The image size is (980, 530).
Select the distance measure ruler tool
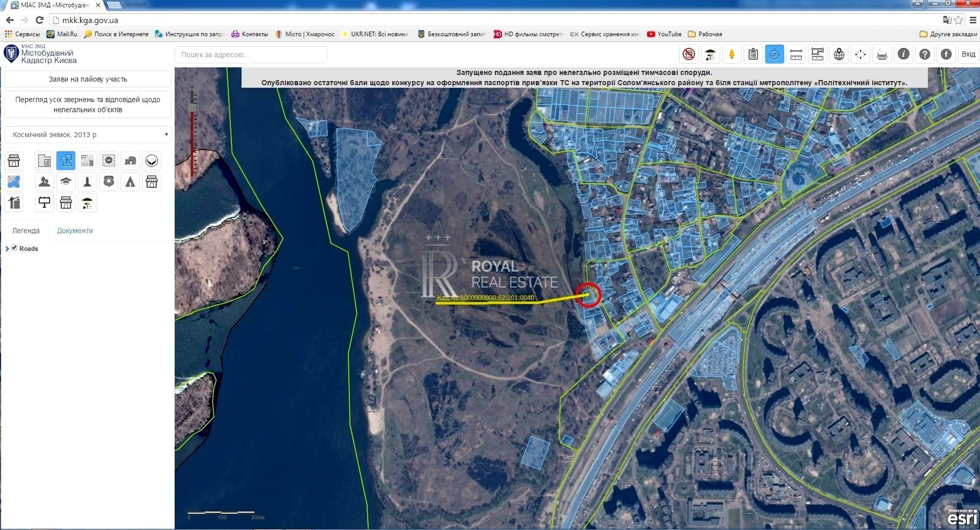pos(796,54)
